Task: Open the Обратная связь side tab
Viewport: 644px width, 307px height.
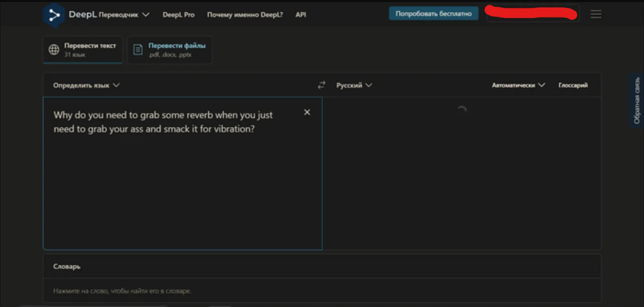Action: click(637, 100)
